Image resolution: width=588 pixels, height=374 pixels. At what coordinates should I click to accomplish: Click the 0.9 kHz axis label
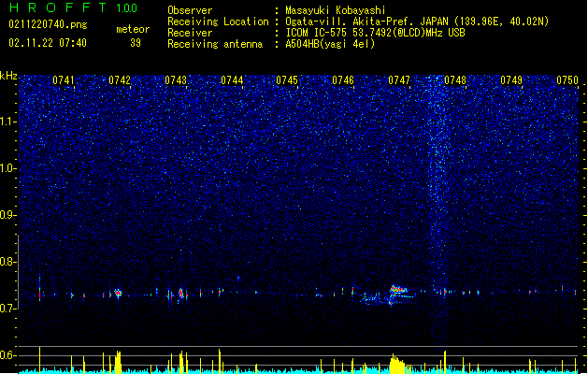pos(8,215)
